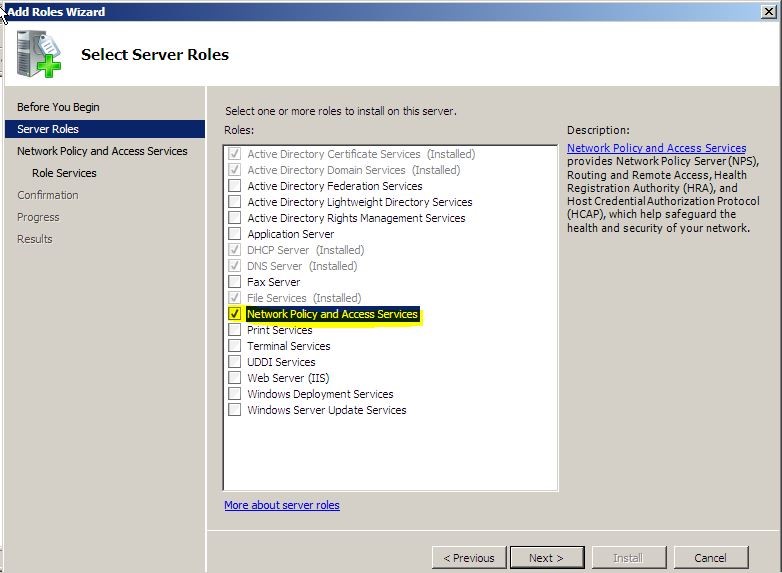Select the Fax Server role label
782x573 pixels.
[x=273, y=282]
